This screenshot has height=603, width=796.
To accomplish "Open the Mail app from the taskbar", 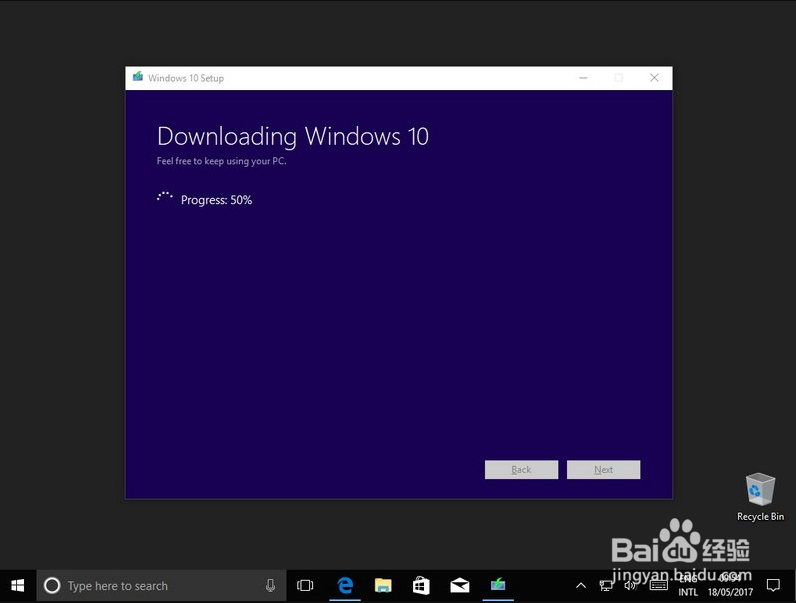I will [459, 586].
